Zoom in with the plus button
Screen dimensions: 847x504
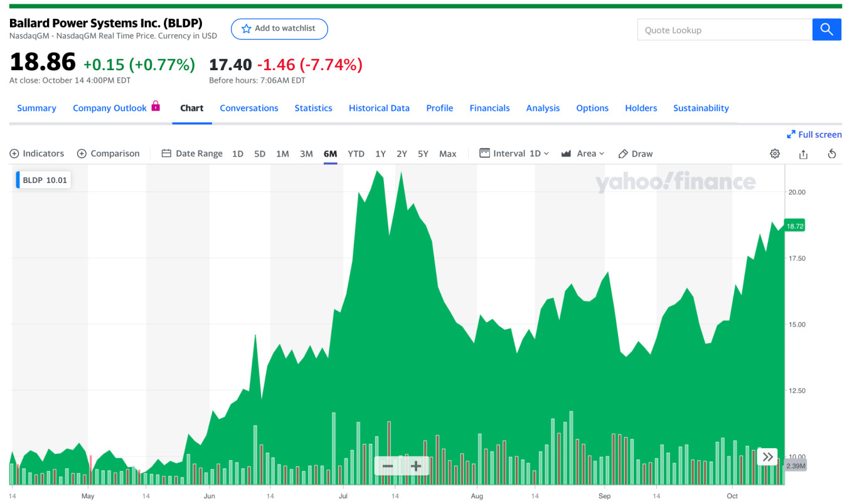[x=415, y=466]
